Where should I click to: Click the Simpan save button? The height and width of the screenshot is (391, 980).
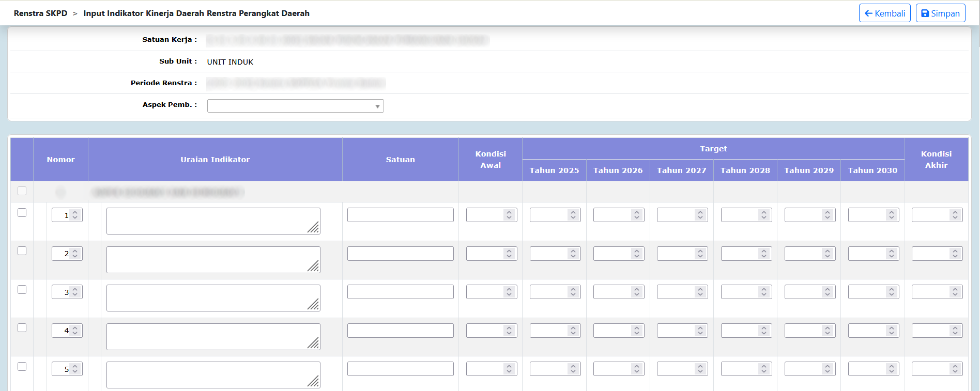(940, 13)
